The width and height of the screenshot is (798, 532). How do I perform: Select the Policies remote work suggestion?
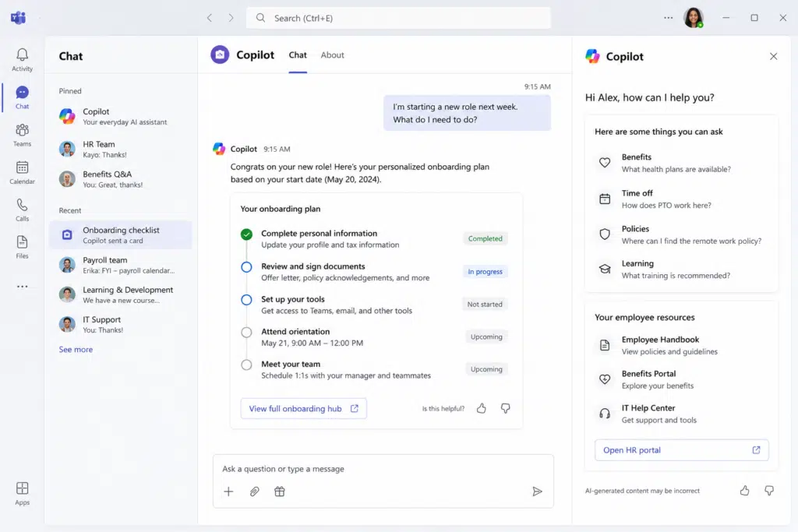coord(681,234)
